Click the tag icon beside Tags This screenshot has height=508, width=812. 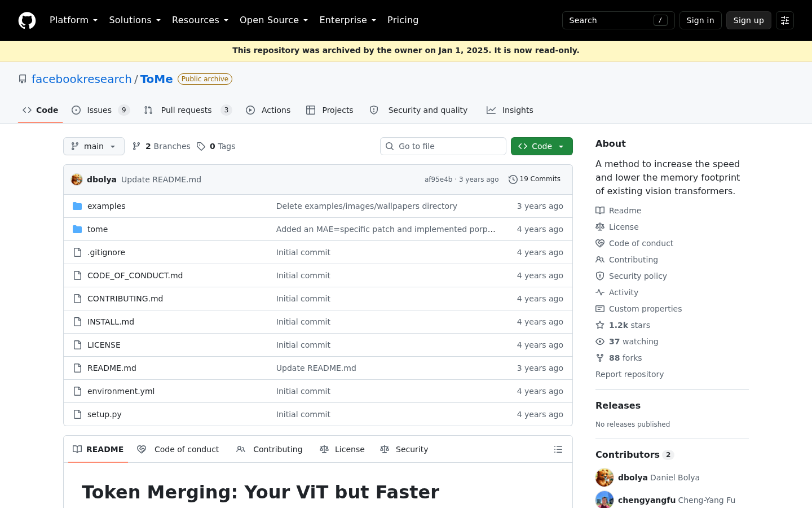(201, 146)
